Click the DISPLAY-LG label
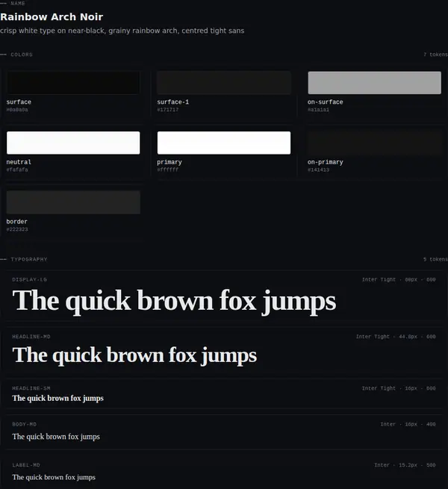Viewport: 448px width, 489px height. [x=30, y=280]
